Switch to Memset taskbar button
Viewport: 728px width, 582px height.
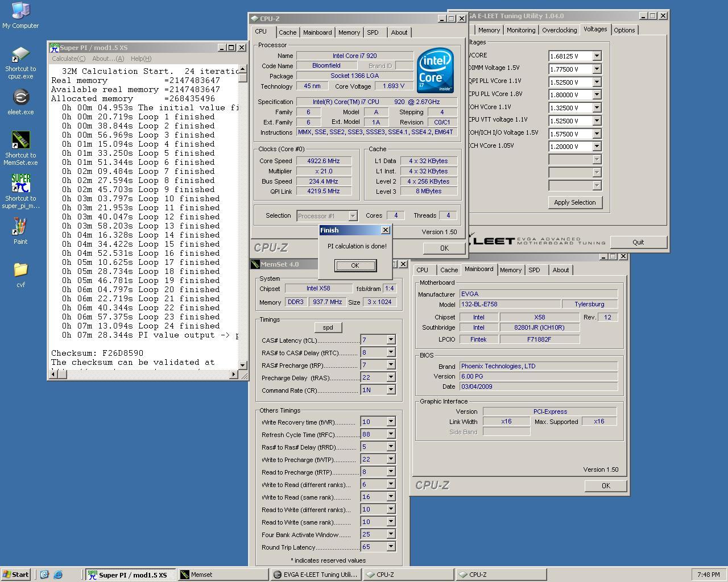click(x=224, y=575)
